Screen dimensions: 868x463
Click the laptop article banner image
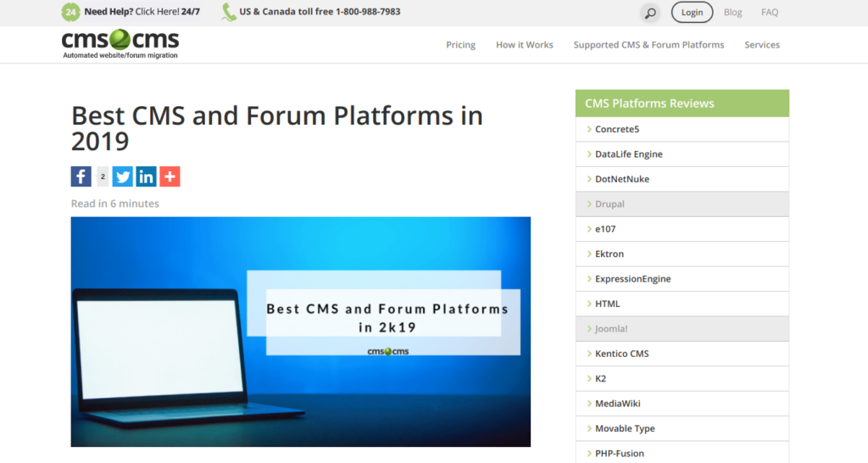click(301, 332)
